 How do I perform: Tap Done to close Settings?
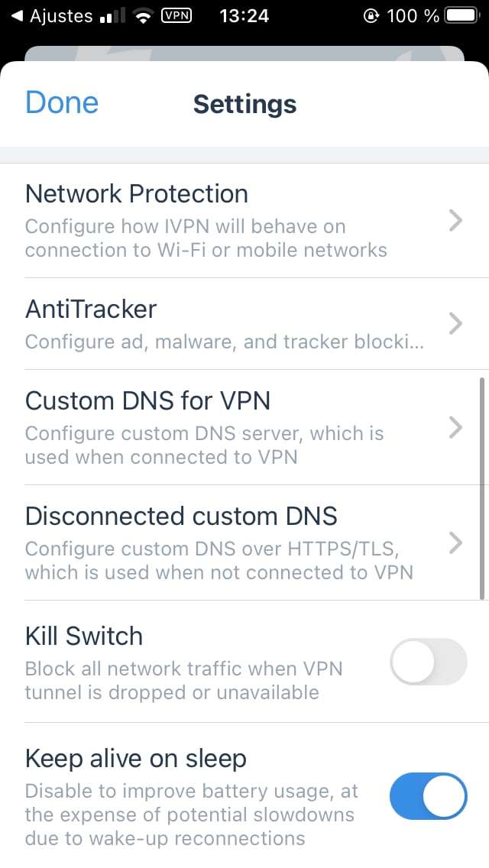(61, 102)
